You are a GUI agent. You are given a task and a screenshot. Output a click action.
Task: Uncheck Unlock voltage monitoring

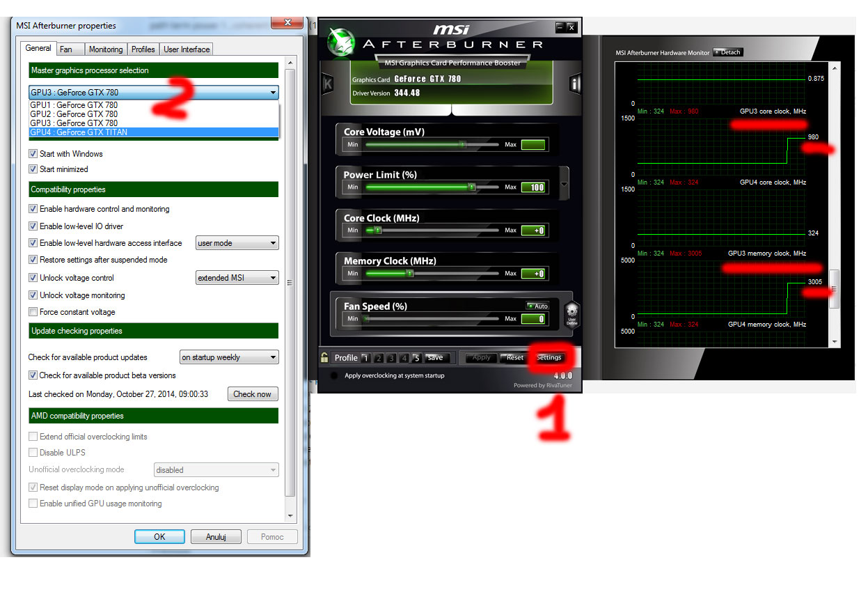33,295
